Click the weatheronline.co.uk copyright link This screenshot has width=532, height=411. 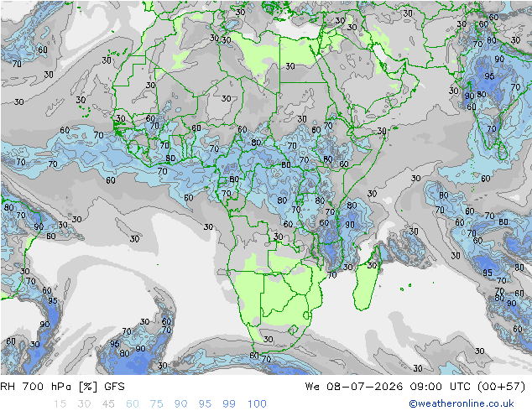point(462,403)
